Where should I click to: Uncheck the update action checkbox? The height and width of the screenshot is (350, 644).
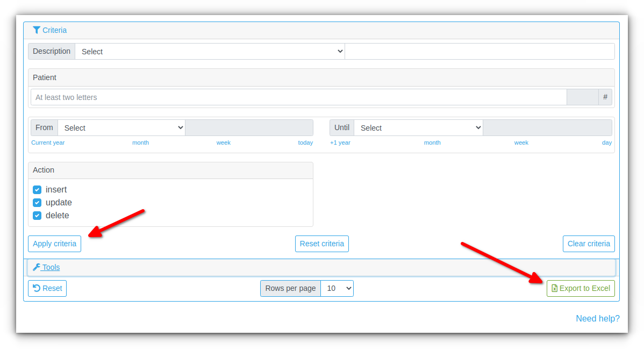pos(37,203)
